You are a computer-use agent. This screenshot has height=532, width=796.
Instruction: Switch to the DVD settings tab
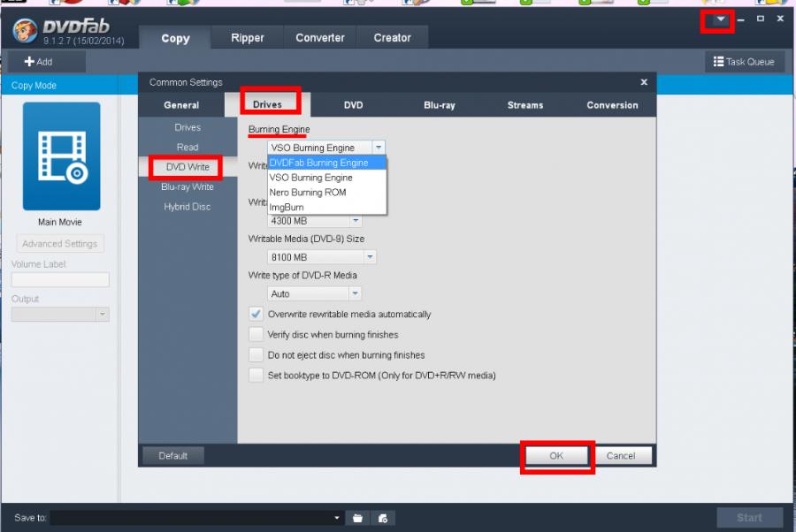click(x=353, y=105)
